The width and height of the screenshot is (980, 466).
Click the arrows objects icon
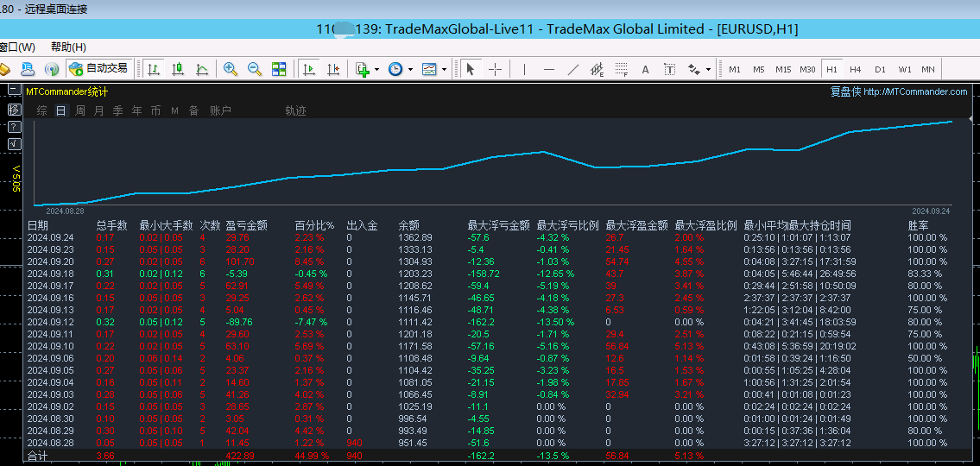click(x=693, y=69)
